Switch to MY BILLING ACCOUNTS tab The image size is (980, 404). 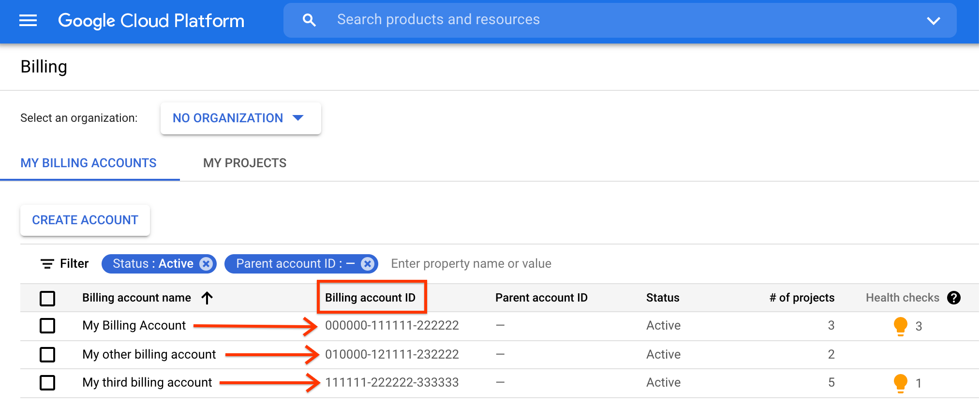(89, 163)
